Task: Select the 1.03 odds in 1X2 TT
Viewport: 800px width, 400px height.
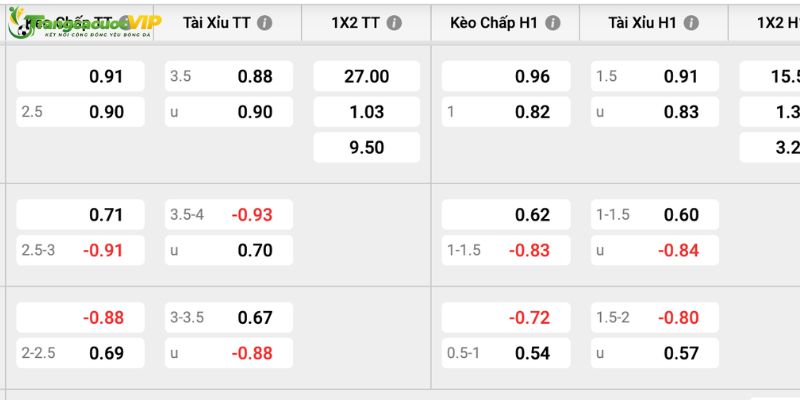Action: (x=366, y=112)
